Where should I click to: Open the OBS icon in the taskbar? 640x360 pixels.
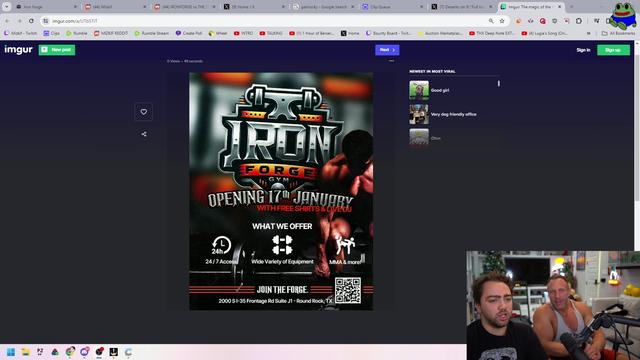(99, 351)
